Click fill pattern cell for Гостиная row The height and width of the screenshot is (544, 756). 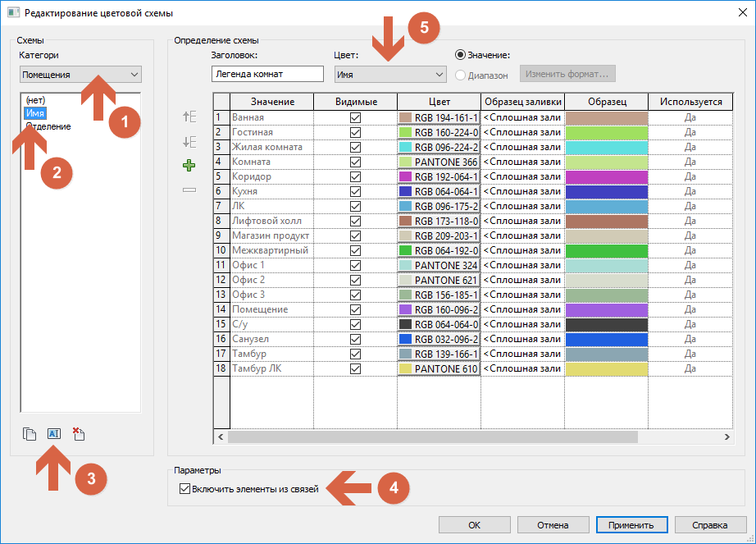point(522,132)
